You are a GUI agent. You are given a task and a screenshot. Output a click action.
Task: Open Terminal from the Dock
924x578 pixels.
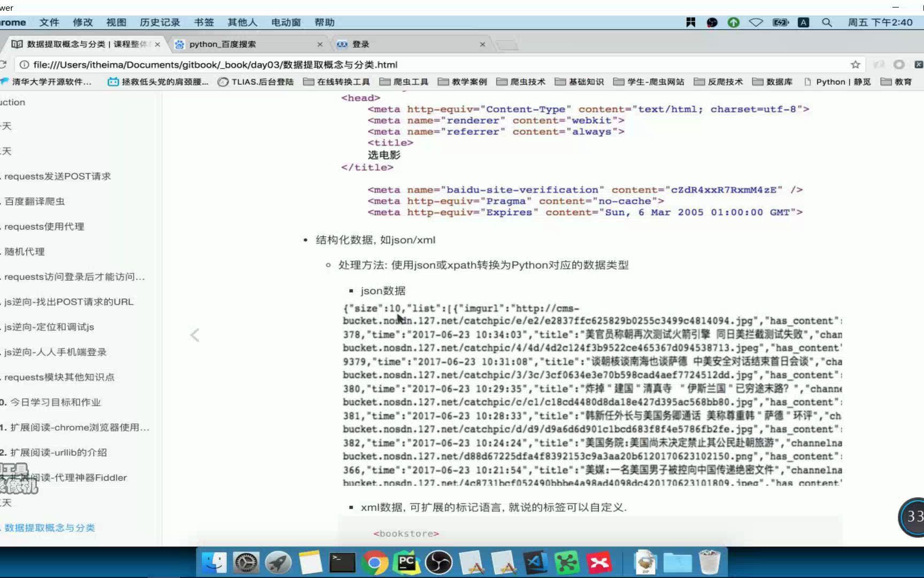tap(342, 562)
